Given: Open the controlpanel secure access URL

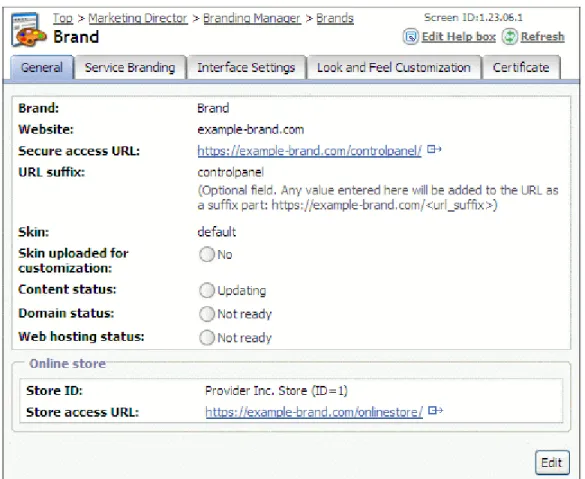Looking at the screenshot, I should (x=309, y=151).
